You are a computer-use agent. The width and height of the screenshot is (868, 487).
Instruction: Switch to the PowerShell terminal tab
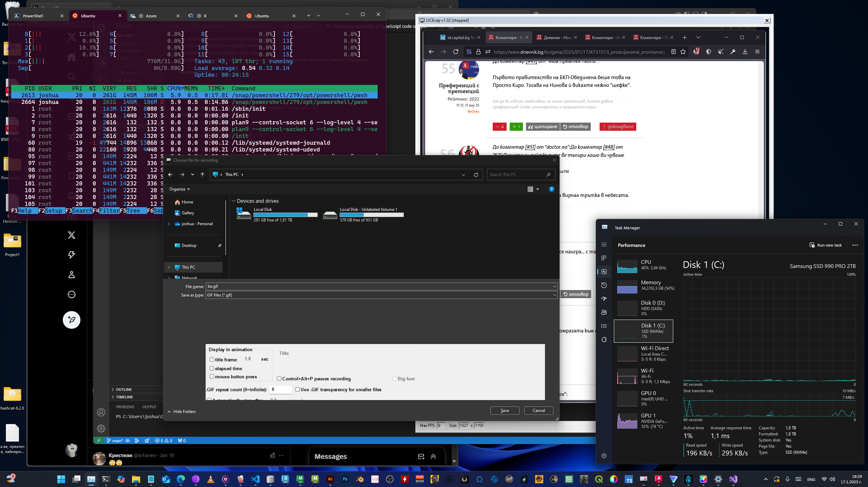click(39, 16)
